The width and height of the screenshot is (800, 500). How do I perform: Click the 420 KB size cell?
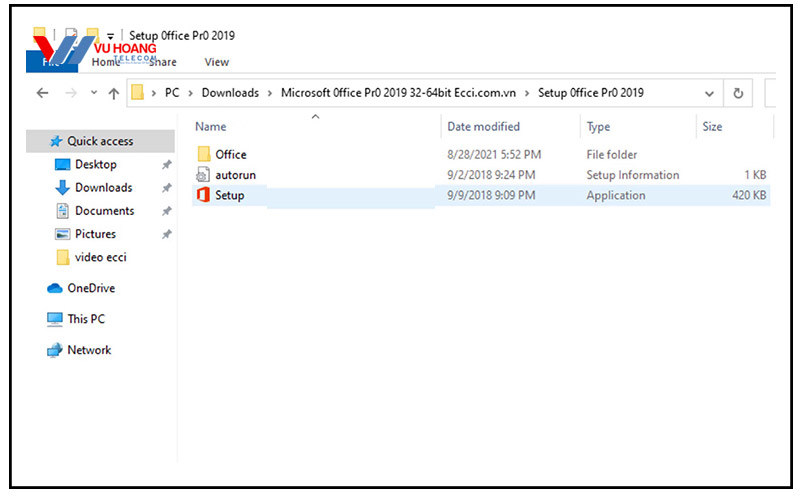click(749, 195)
